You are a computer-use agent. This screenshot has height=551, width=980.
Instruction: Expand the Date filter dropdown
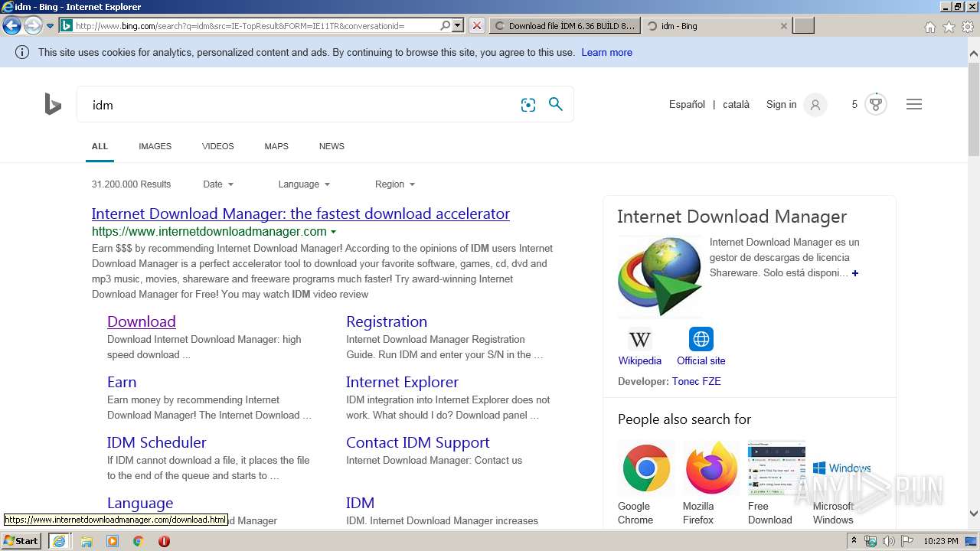[x=218, y=184]
